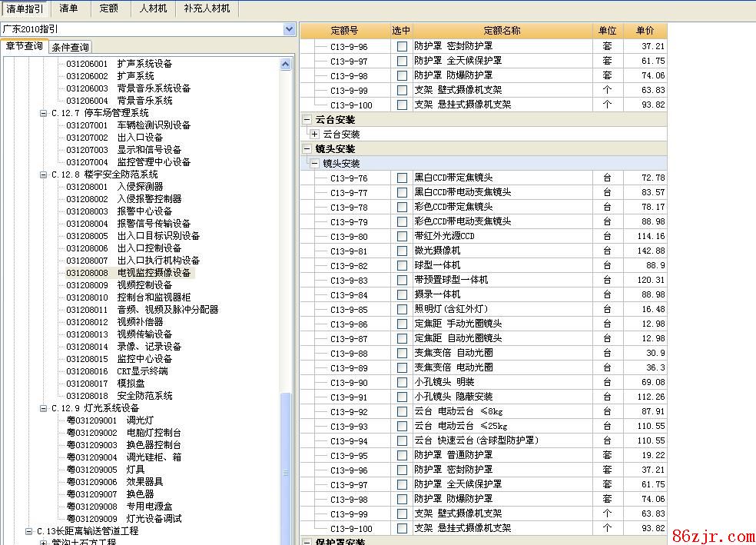Check the C13-9-85 照明灯 row checkbox
Image resolution: width=756 pixels, height=545 pixels.
pos(402,310)
